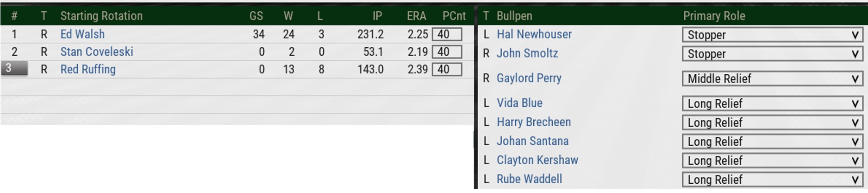Open John Smoltz's Primary Role dropdown
The image size is (868, 193).
tap(772, 54)
